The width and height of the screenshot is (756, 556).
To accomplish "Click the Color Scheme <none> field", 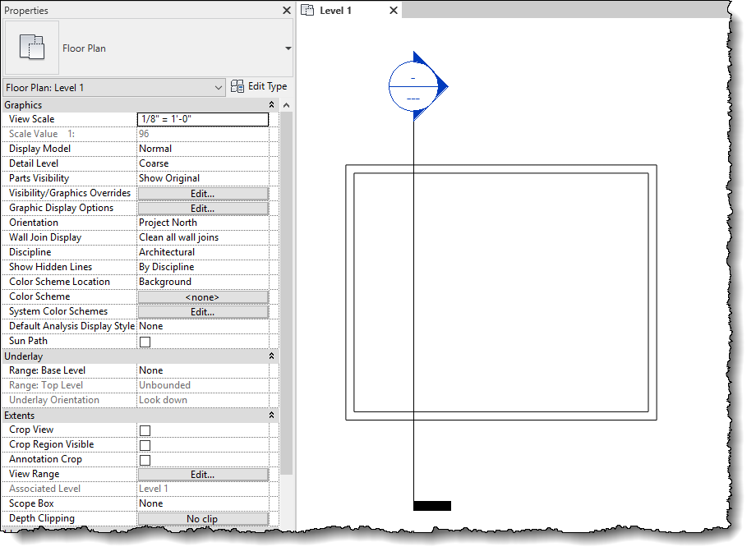I will click(202, 296).
